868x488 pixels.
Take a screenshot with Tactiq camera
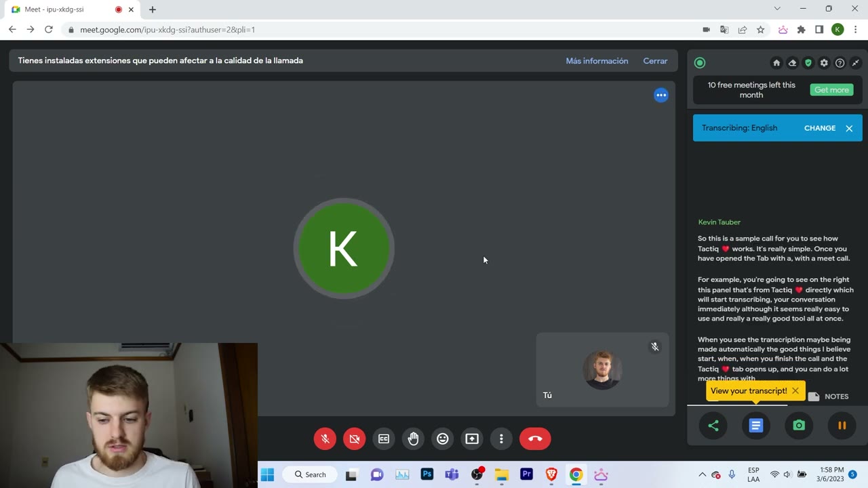pyautogui.click(x=799, y=426)
